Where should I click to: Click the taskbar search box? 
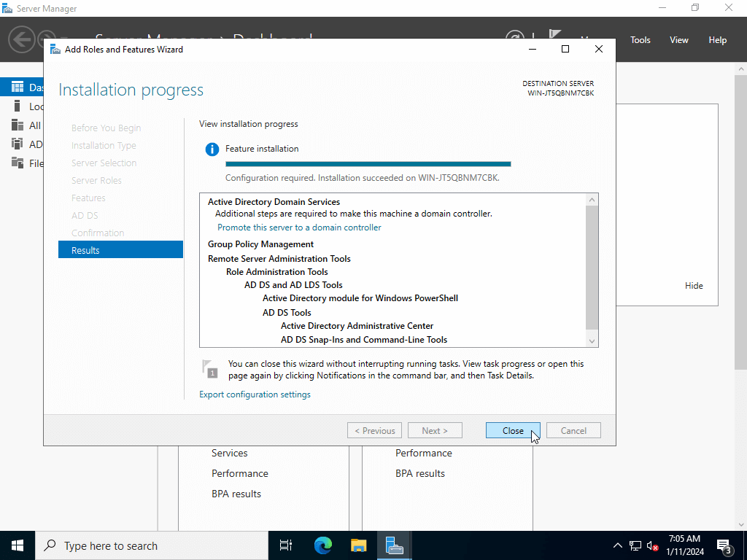click(x=152, y=545)
